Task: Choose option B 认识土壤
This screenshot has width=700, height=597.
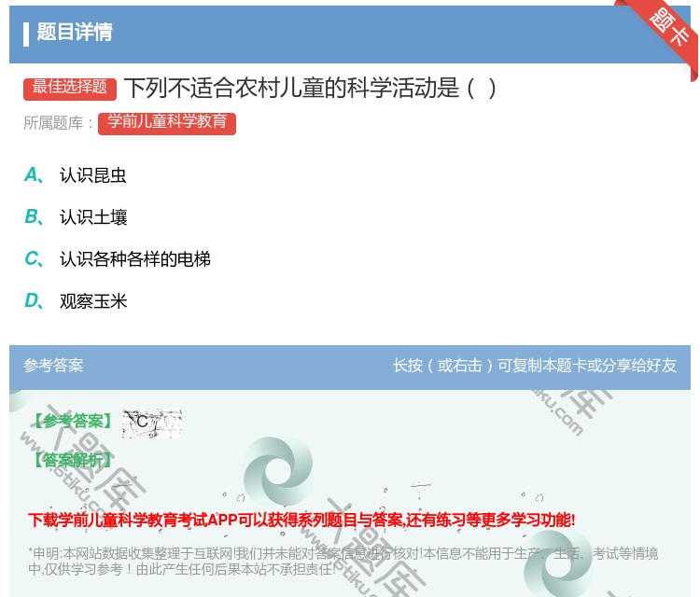Action: pyautogui.click(x=76, y=217)
